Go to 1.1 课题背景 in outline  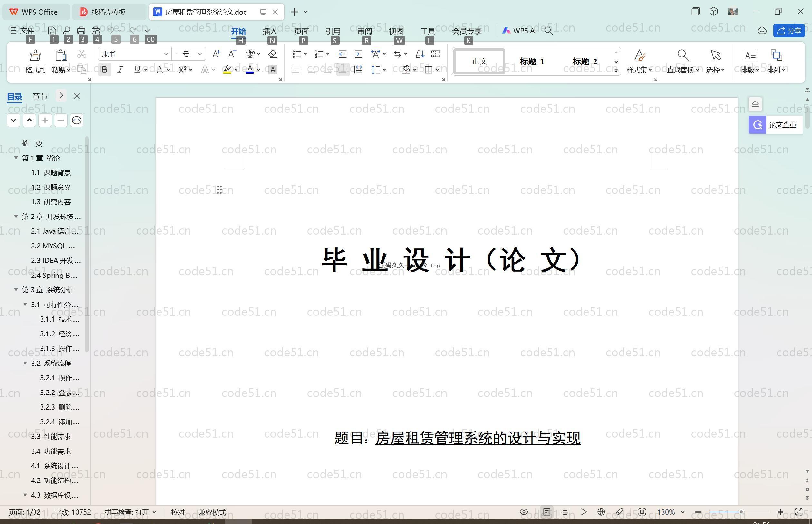point(51,172)
